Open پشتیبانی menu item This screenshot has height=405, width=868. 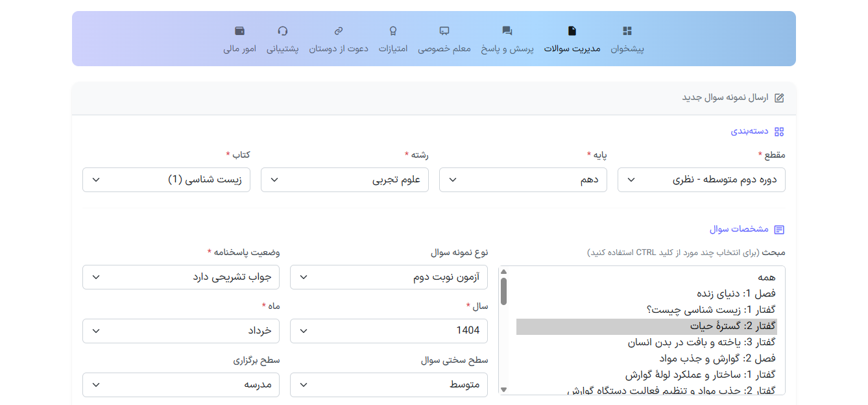click(x=283, y=49)
